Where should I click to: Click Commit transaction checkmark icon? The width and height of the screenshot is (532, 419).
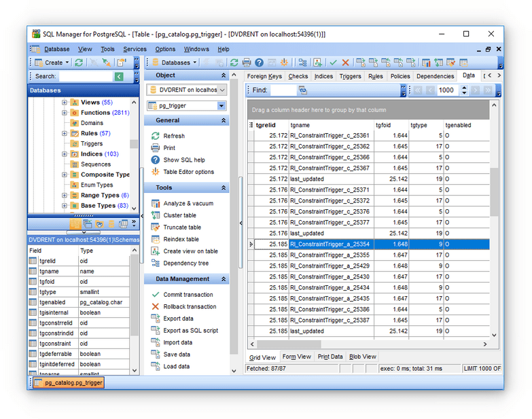156,295
